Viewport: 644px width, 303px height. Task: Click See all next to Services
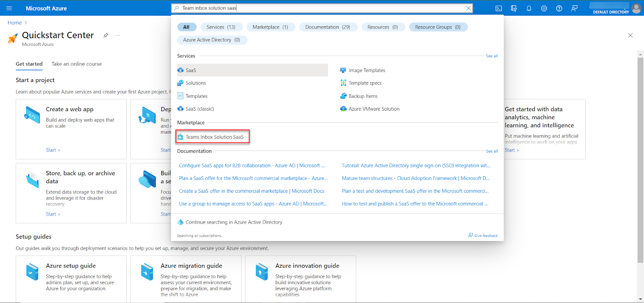(x=492, y=56)
